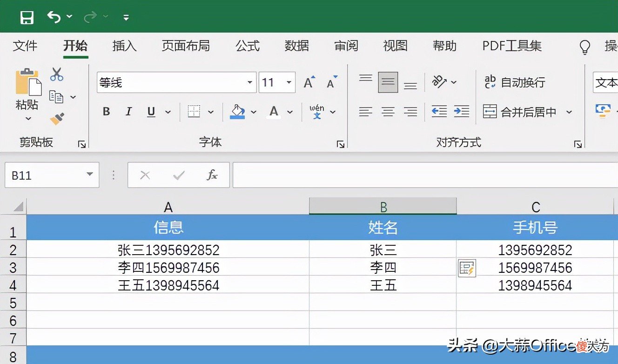
Task: Open the Underline style dropdown arrow
Action: 168,112
